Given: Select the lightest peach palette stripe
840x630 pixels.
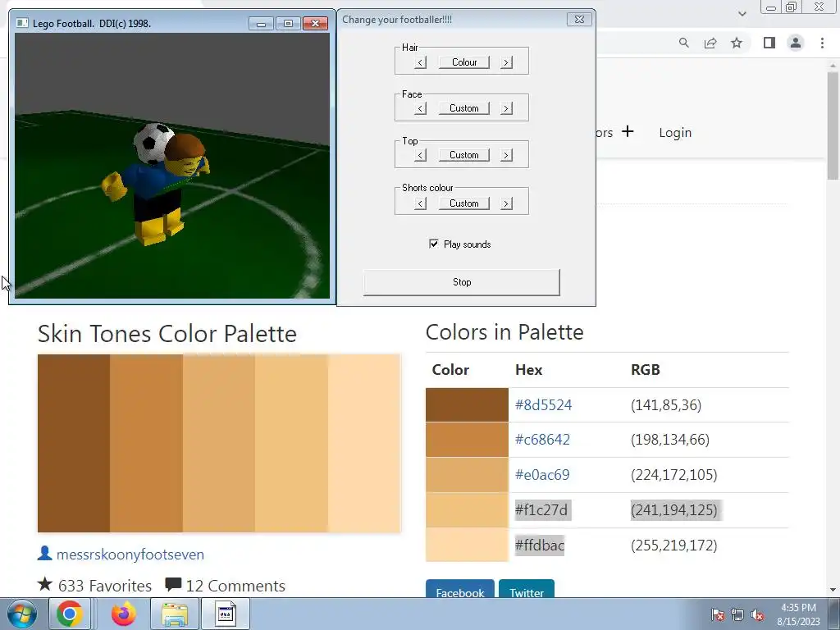Looking at the screenshot, I should point(364,443).
